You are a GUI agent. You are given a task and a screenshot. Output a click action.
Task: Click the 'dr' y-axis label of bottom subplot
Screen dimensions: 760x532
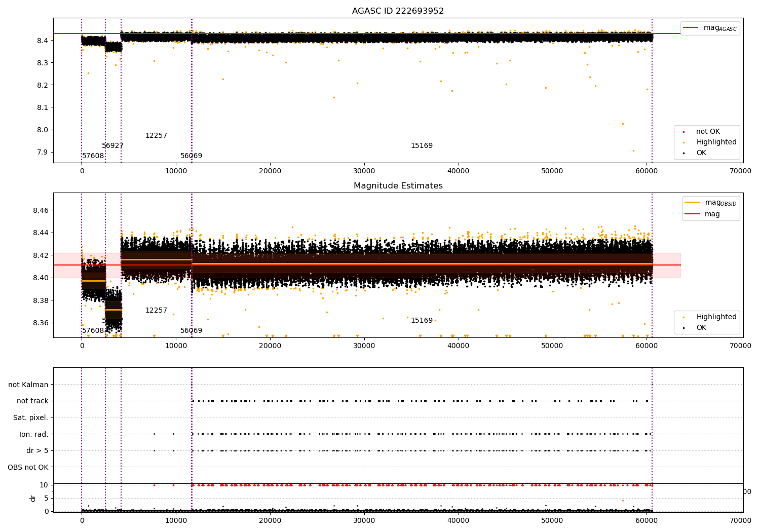(33, 498)
